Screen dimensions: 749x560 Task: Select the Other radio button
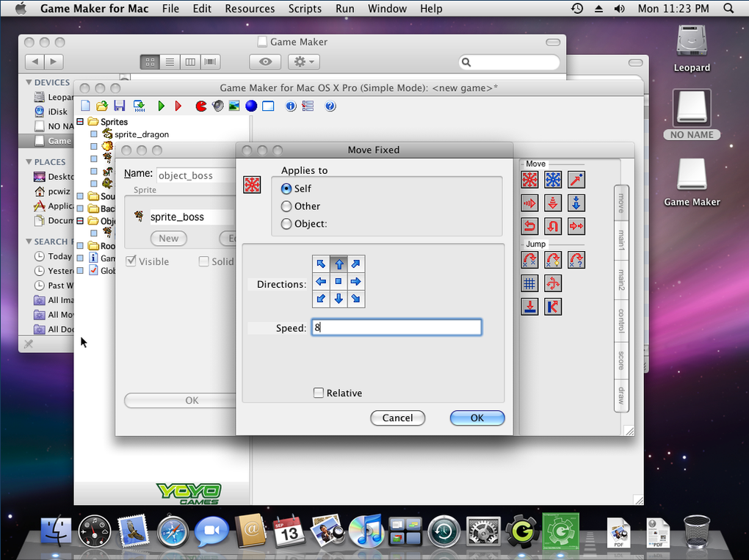[x=286, y=206]
